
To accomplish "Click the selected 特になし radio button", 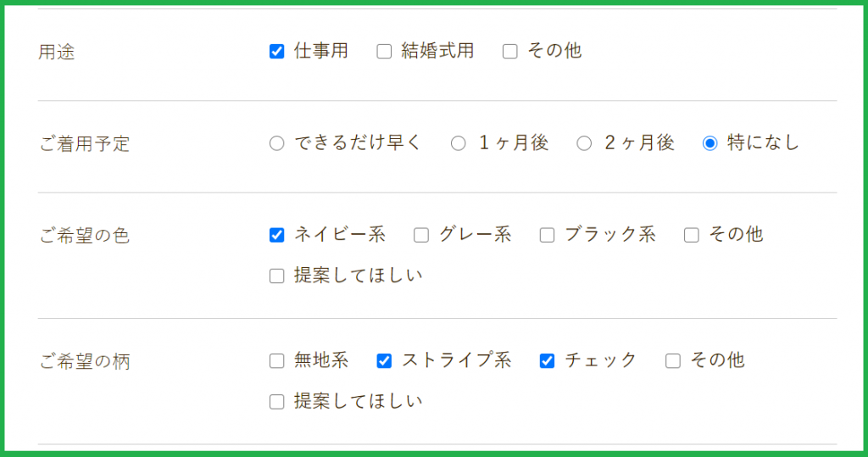I will [x=710, y=143].
